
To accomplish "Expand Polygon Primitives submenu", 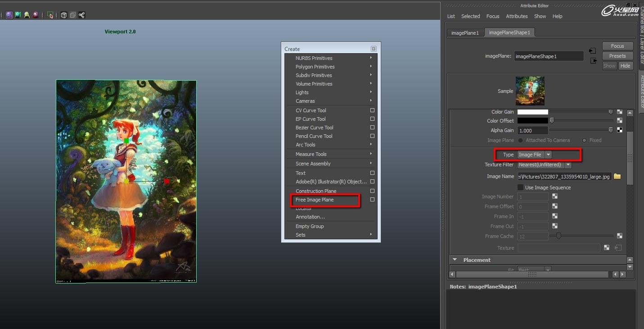I will [x=331, y=67].
